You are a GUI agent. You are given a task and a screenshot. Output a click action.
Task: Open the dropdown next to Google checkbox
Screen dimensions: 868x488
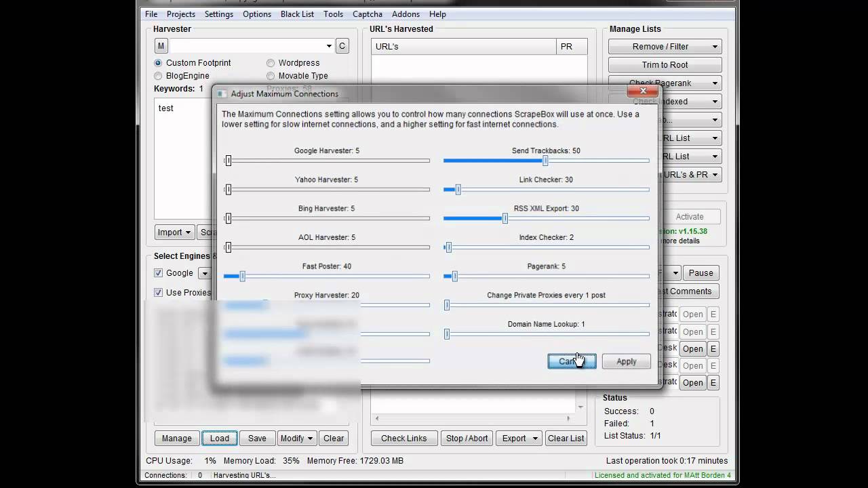pyautogui.click(x=204, y=273)
